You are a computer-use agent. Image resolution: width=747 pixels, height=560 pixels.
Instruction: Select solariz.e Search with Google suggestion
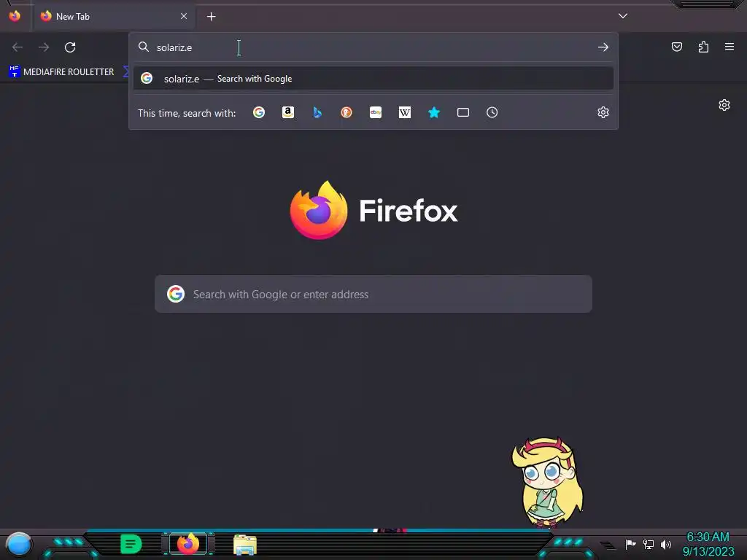click(x=373, y=79)
